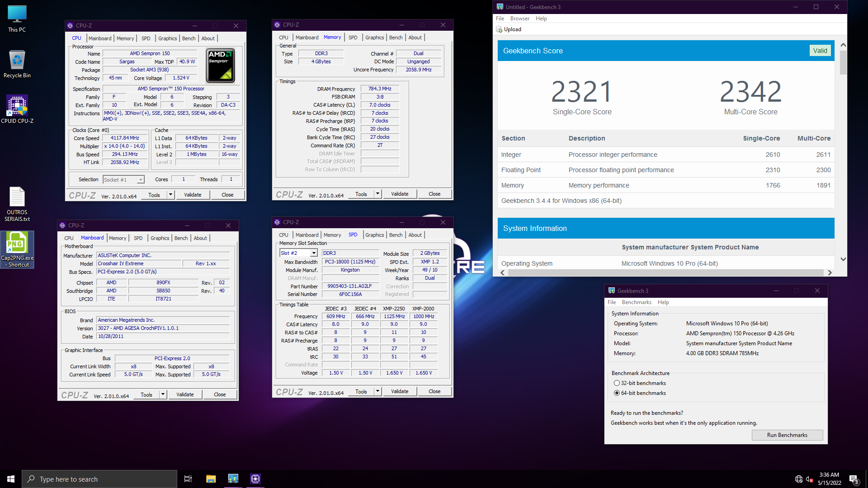Open Memory tab in Mainboard window
The width and height of the screenshot is (868, 488).
(x=118, y=238)
